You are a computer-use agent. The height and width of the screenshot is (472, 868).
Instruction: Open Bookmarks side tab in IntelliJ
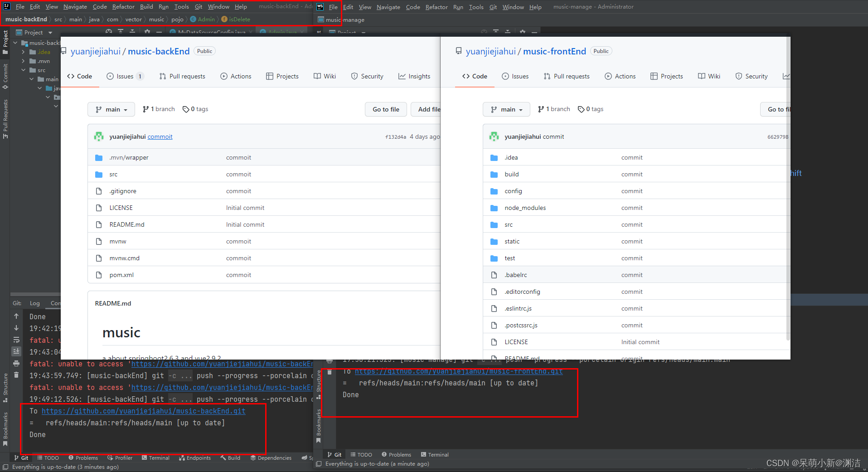tap(5, 428)
